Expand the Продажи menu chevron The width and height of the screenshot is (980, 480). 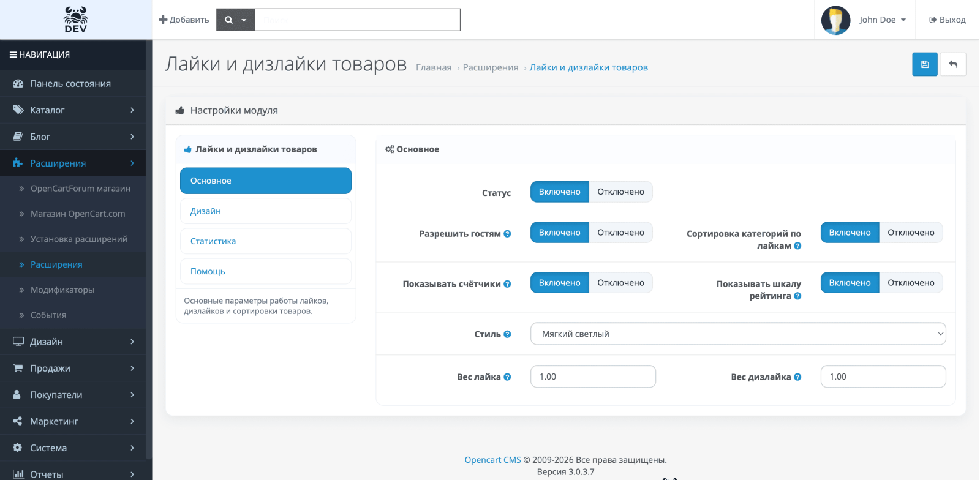tap(132, 368)
